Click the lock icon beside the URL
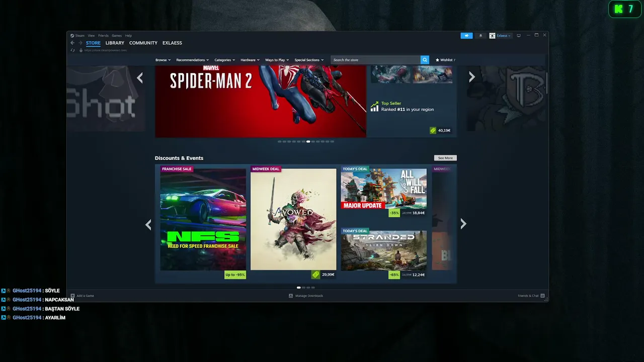Image resolution: width=644 pixels, height=362 pixels. coord(80,50)
